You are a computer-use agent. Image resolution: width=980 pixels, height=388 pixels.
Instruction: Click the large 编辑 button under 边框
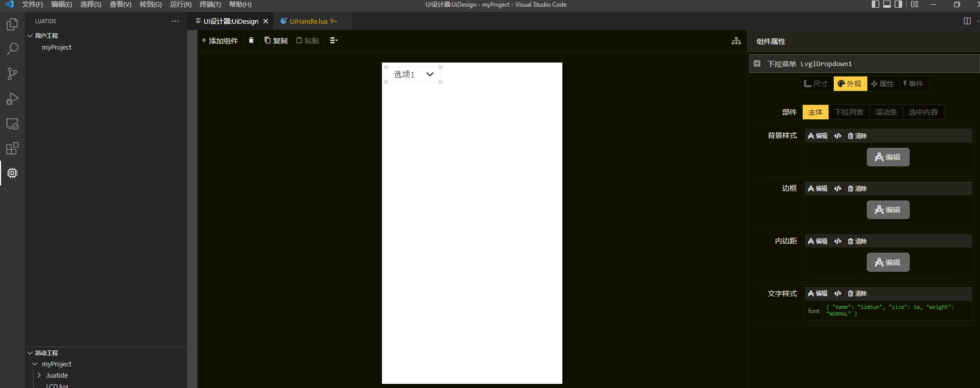(x=887, y=210)
